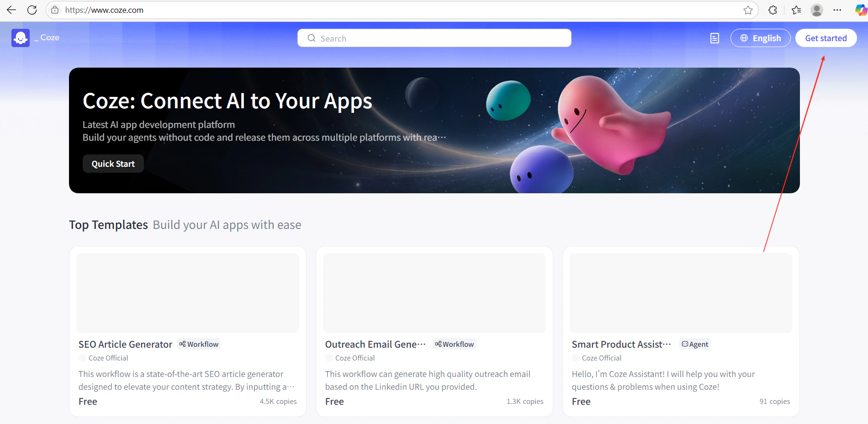Open the browser settings three-dot menu
868x424 pixels.
[837, 10]
